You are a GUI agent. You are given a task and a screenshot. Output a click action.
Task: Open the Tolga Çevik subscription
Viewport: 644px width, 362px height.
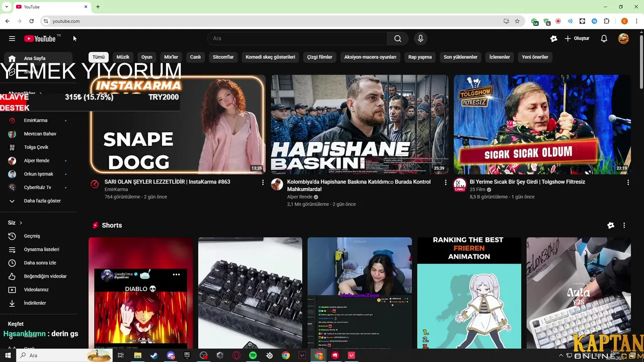[39, 147]
